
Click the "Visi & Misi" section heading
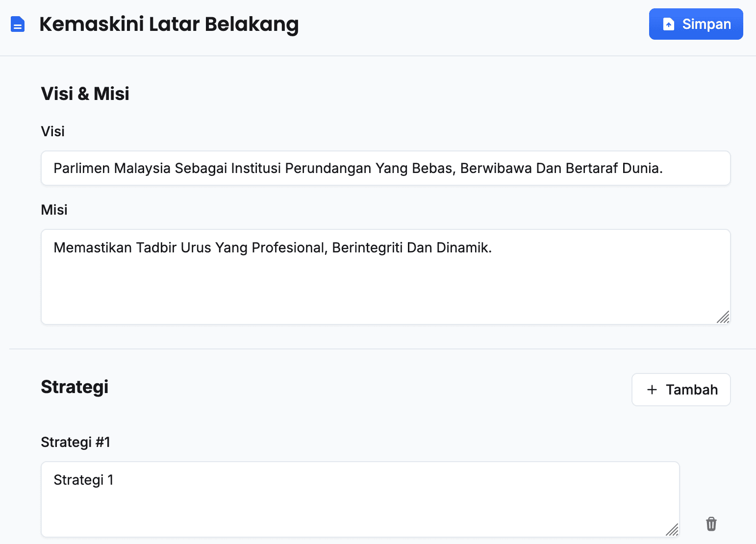[x=85, y=94]
